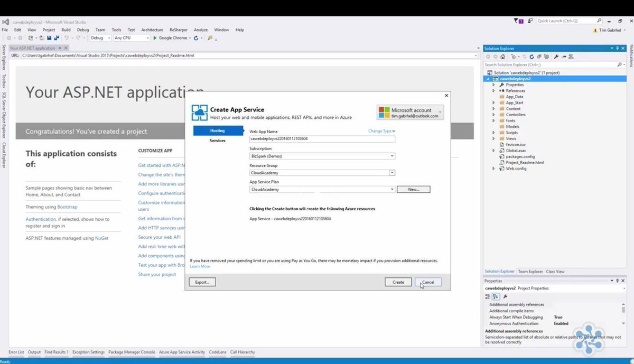Click the Undo arrow in toolbar
This screenshot has width=634, height=364.
pos(67,38)
